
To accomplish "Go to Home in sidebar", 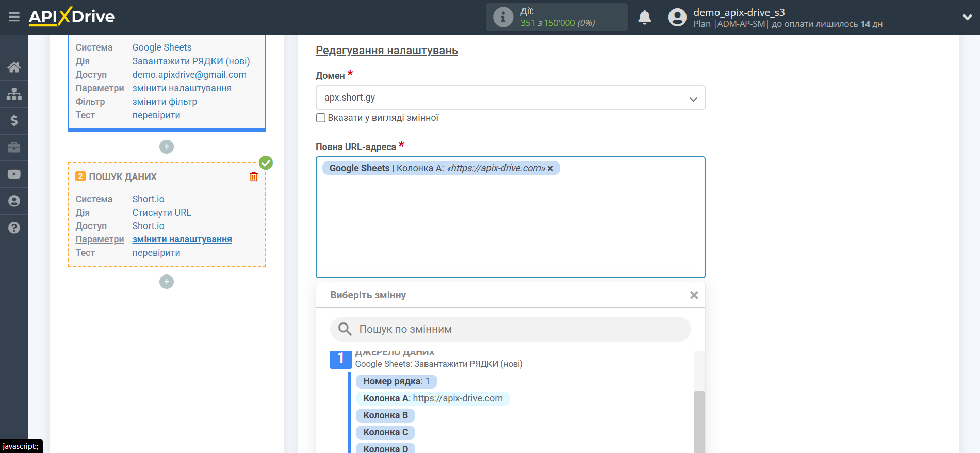I will (14, 67).
